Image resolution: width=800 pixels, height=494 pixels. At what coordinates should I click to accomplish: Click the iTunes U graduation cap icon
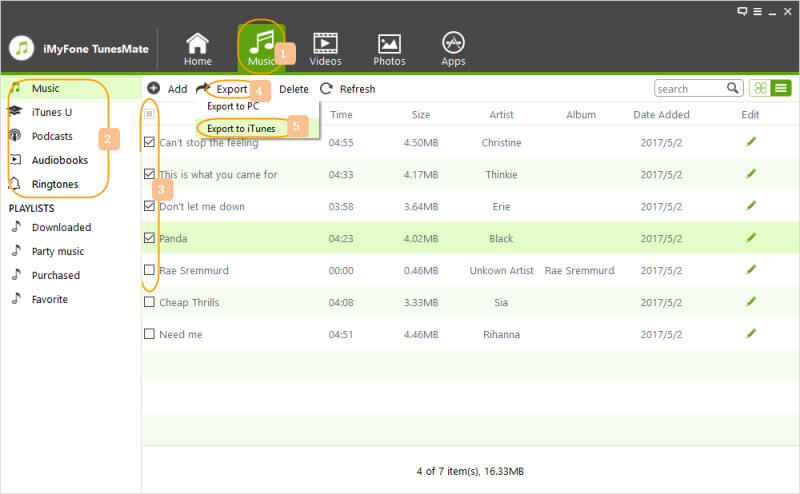15,111
